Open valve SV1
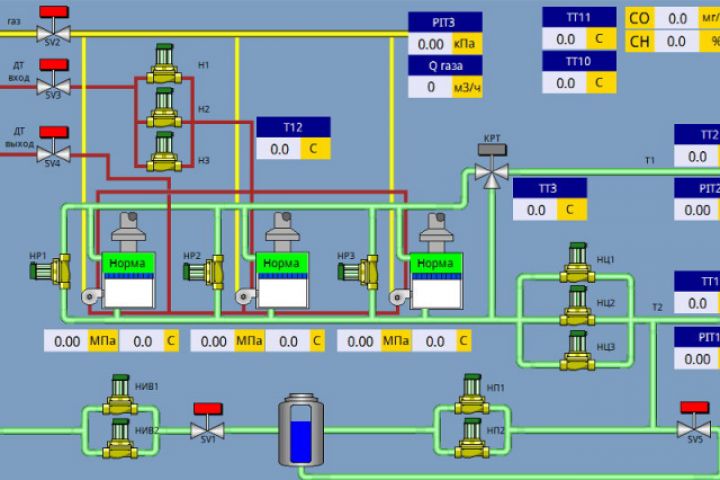The width and height of the screenshot is (720, 480). pos(208,423)
